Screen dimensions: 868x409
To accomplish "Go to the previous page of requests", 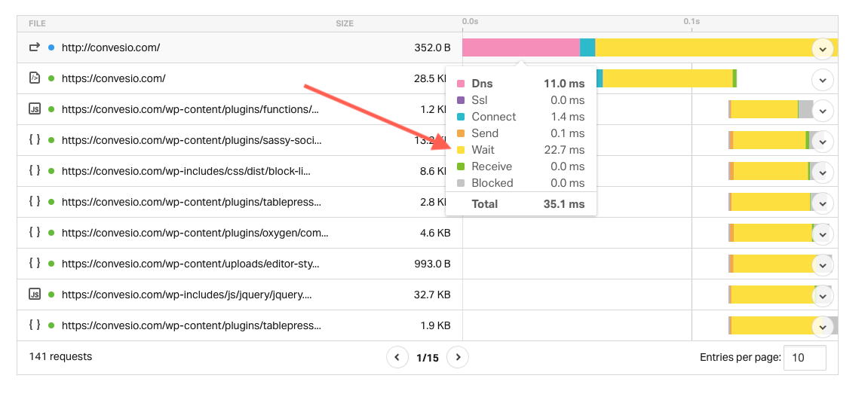I will point(397,357).
